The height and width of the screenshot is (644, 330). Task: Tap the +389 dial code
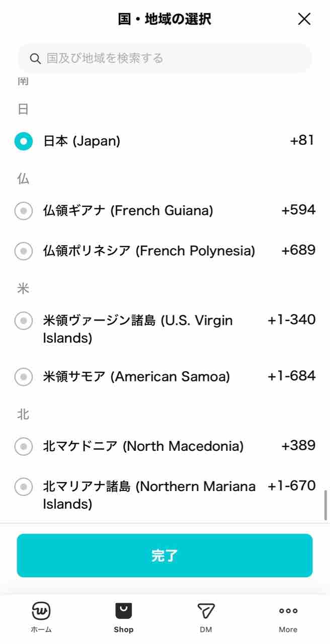[298, 446]
